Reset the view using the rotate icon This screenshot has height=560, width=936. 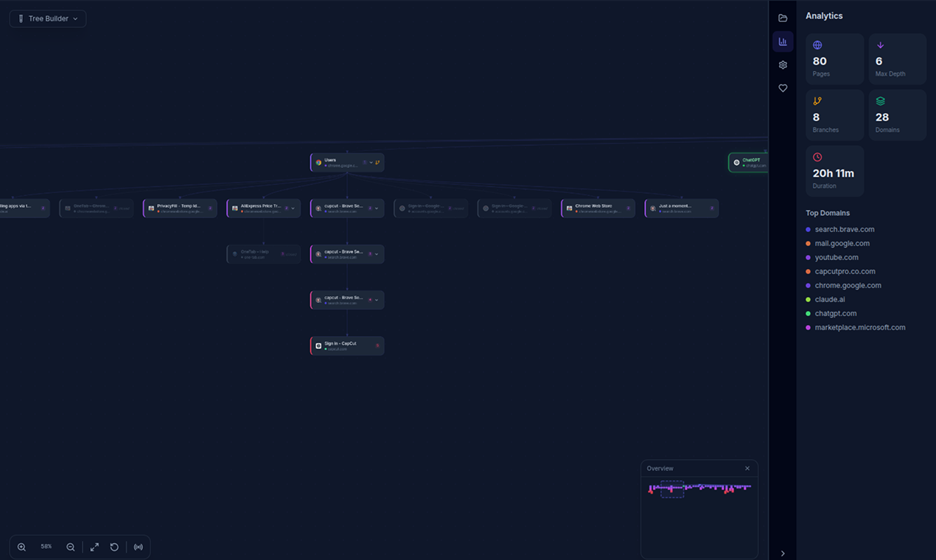click(x=114, y=547)
